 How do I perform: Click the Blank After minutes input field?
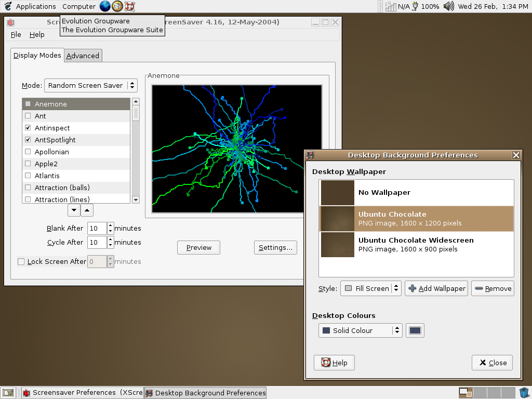point(97,229)
